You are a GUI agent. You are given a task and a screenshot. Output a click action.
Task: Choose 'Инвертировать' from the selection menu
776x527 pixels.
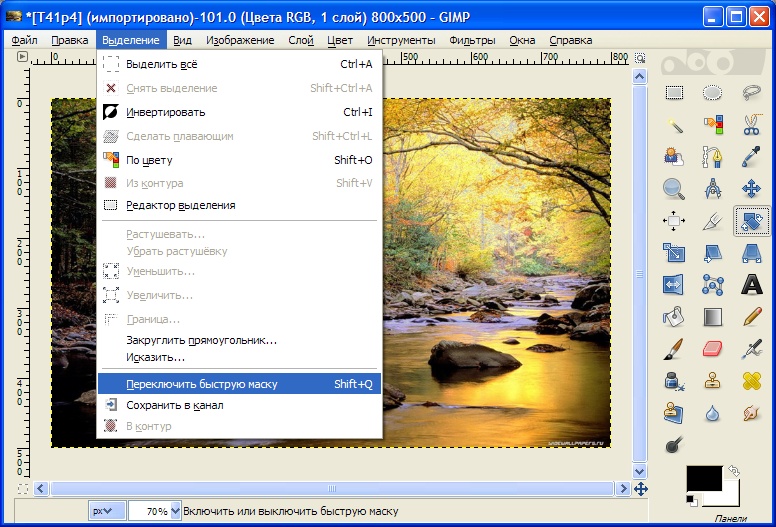tap(165, 112)
